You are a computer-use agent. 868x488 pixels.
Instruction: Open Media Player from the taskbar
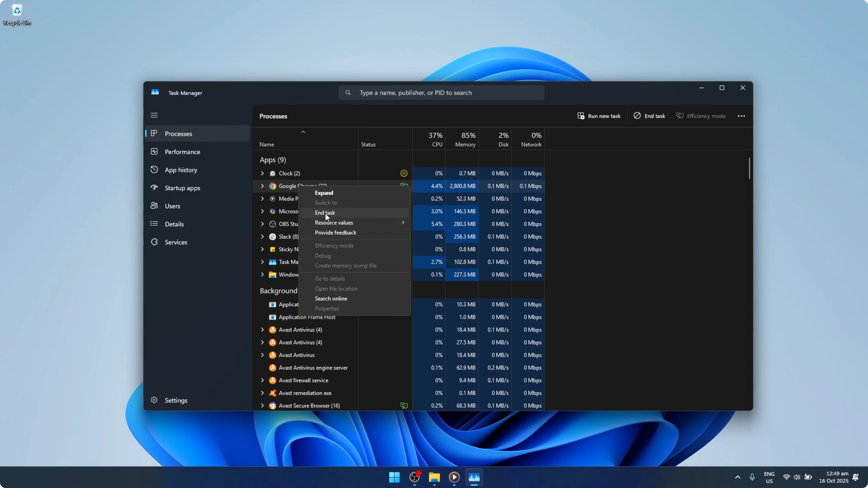click(x=454, y=477)
